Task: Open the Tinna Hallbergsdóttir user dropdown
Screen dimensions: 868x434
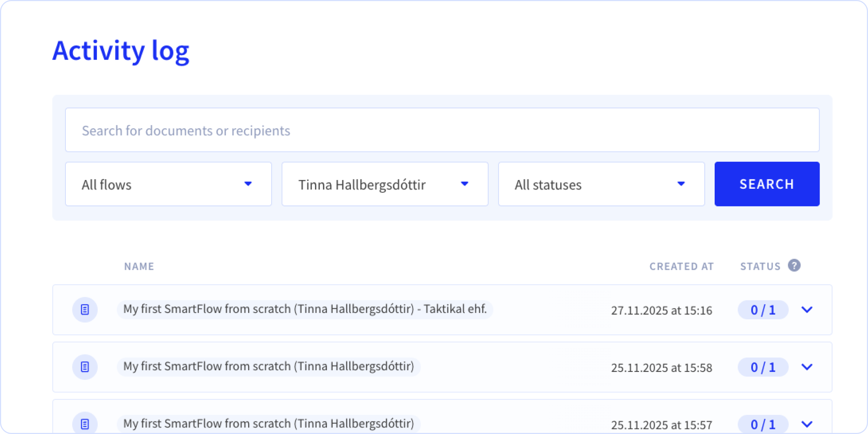Action: 385,184
